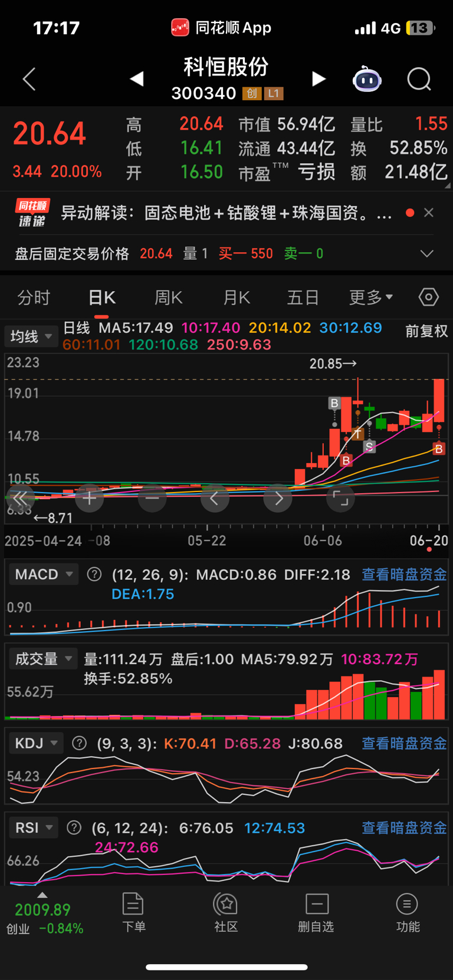The height and width of the screenshot is (980, 453).
Task: Open 下单 order placement
Action: (133, 913)
